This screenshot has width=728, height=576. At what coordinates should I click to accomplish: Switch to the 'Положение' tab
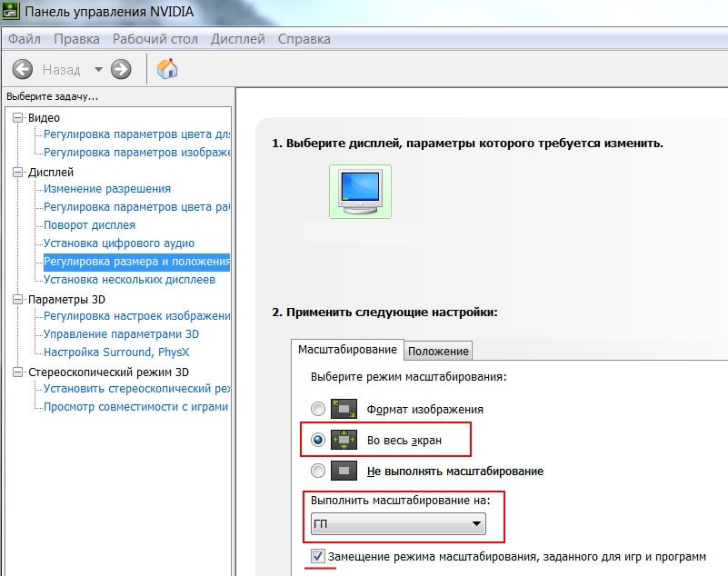tap(438, 351)
